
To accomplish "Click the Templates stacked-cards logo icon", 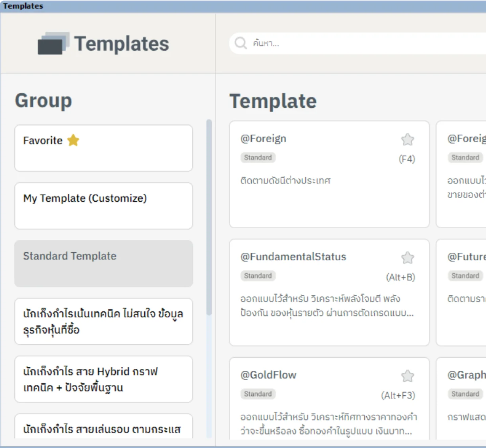I will tap(54, 43).
